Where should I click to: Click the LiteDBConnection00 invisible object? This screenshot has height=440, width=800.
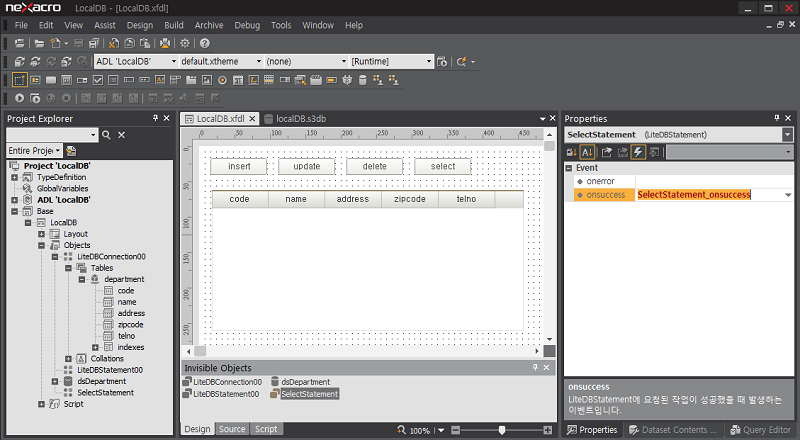pos(222,382)
